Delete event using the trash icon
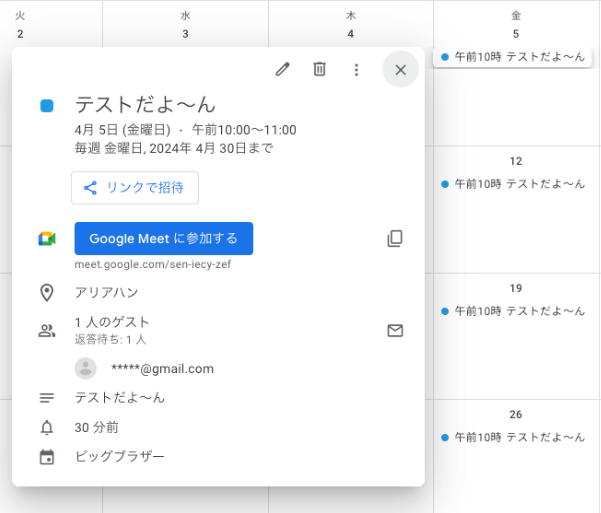This screenshot has height=513, width=601. click(x=320, y=69)
